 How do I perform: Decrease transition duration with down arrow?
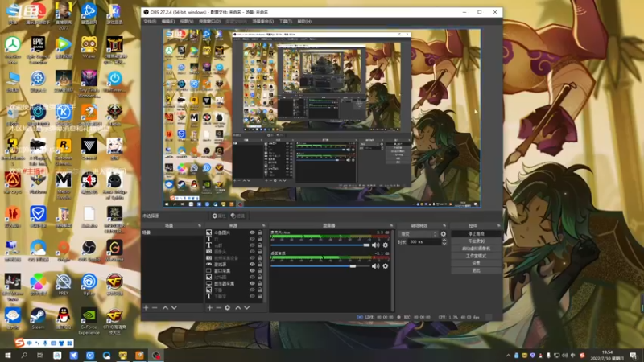444,244
